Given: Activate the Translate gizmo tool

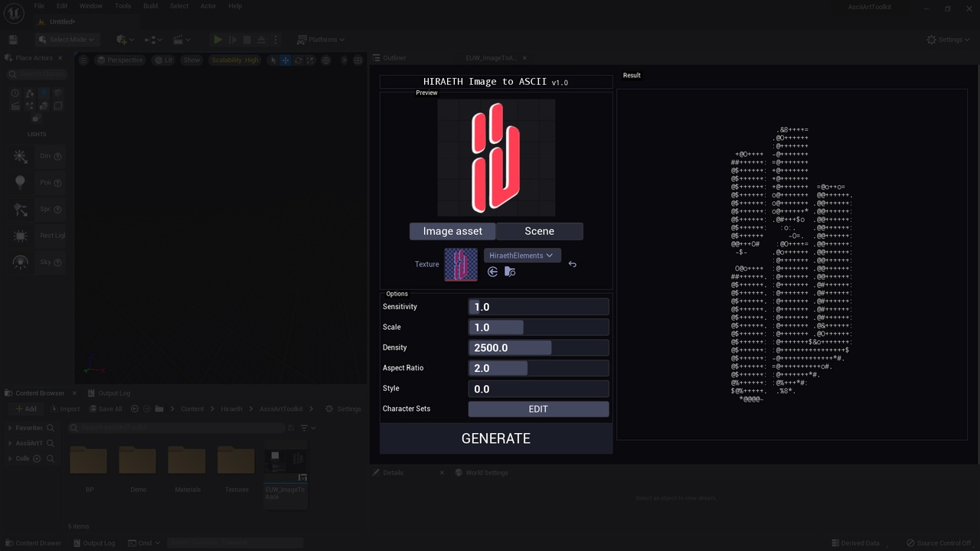Looking at the screenshot, I should pyautogui.click(x=285, y=60).
